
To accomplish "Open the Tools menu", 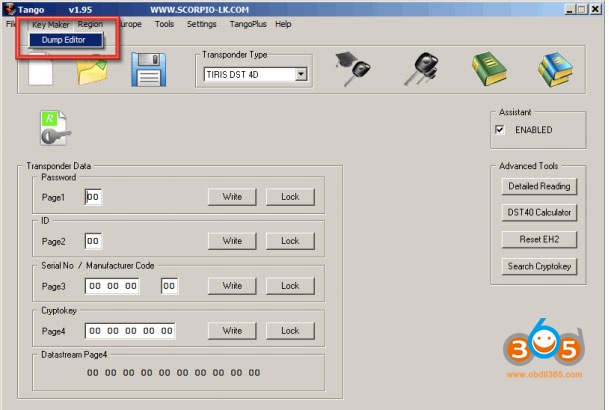I will point(164,24).
